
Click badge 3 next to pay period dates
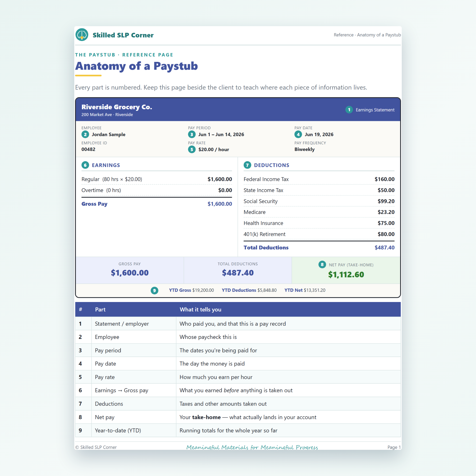click(x=192, y=134)
